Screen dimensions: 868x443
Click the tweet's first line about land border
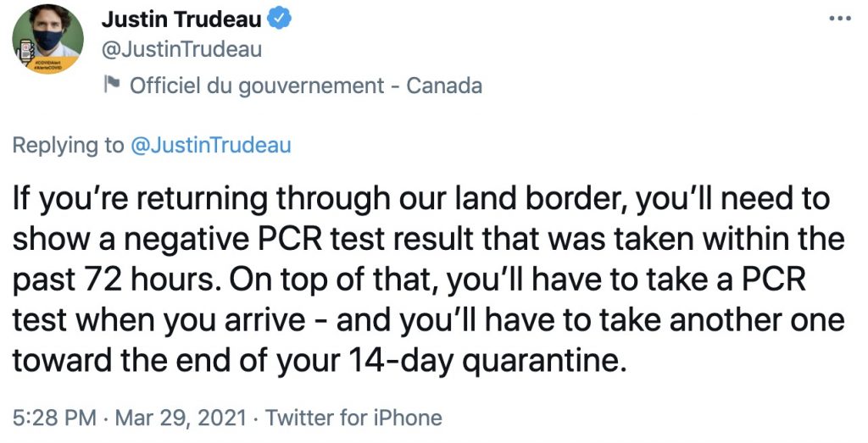click(421, 200)
